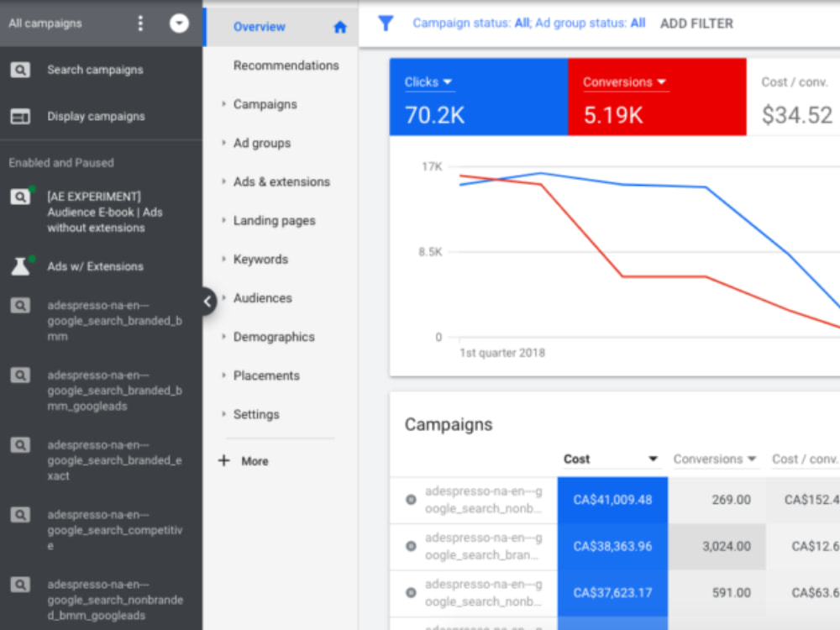Click the Search campaigns magnifier icon
840x630 pixels.
[20, 70]
